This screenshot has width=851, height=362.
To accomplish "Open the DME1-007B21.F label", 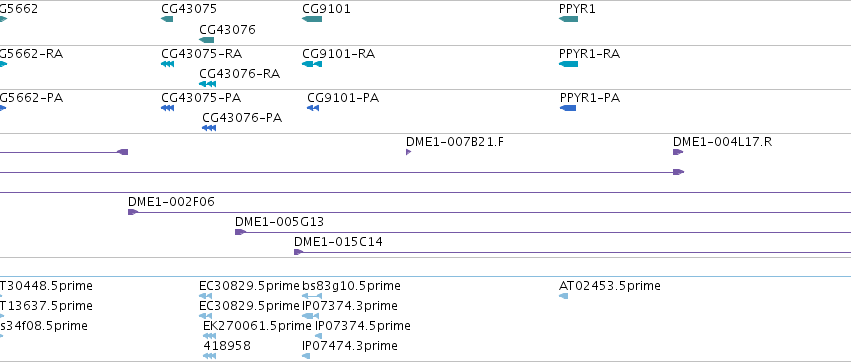I will [455, 142].
